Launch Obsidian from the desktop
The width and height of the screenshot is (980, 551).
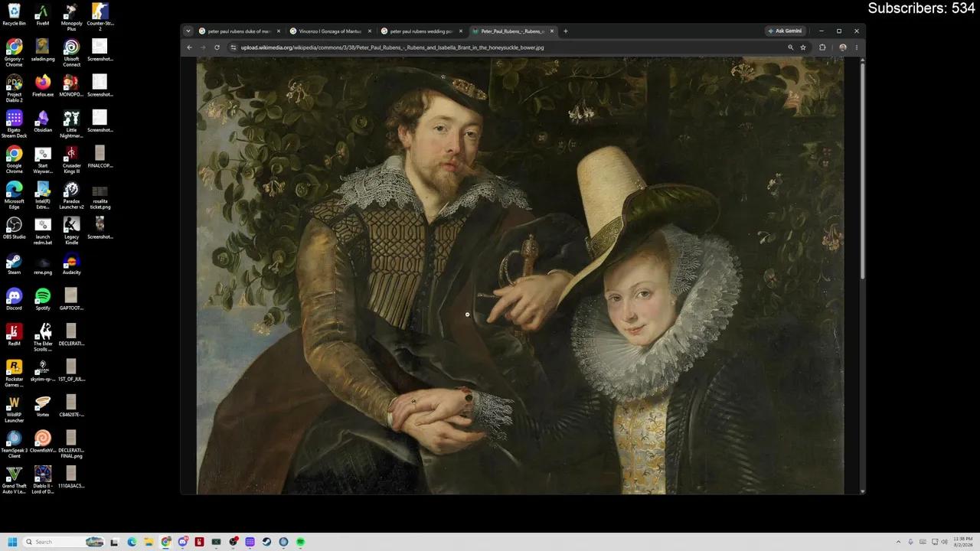click(43, 121)
